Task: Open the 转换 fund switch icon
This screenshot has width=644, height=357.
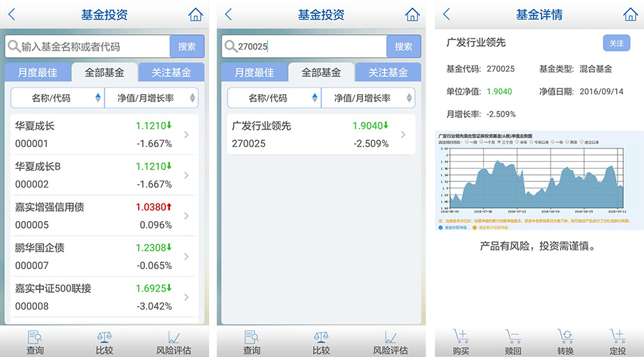Action: [565, 342]
